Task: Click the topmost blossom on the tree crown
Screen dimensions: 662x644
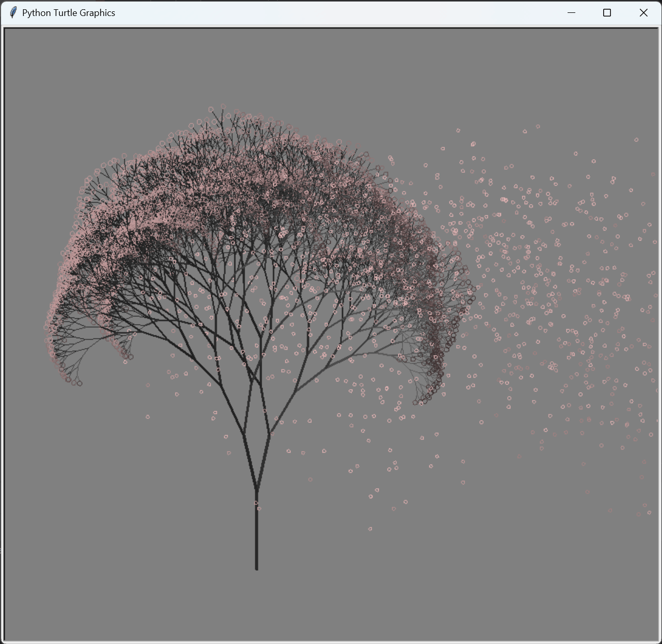Action: point(223,106)
